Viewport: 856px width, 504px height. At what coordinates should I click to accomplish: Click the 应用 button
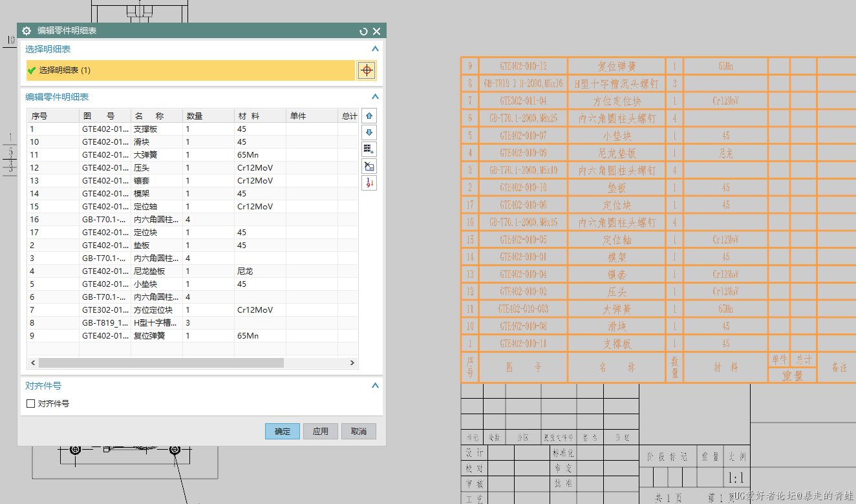click(x=321, y=432)
